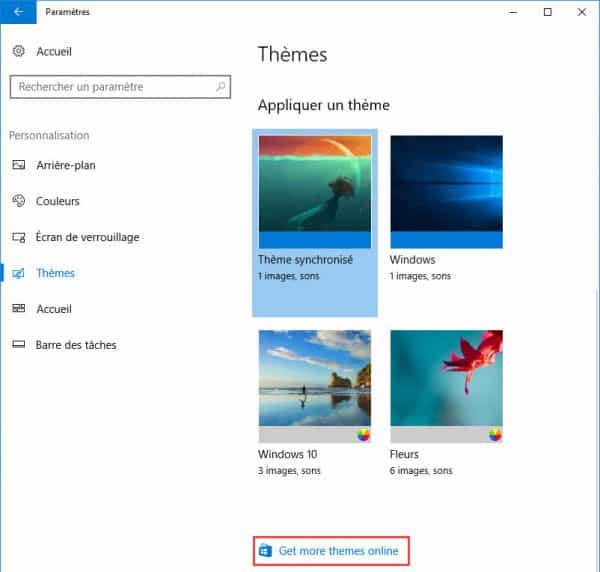
Task: Click the Couleurs palette icon
Action: [x=18, y=201]
